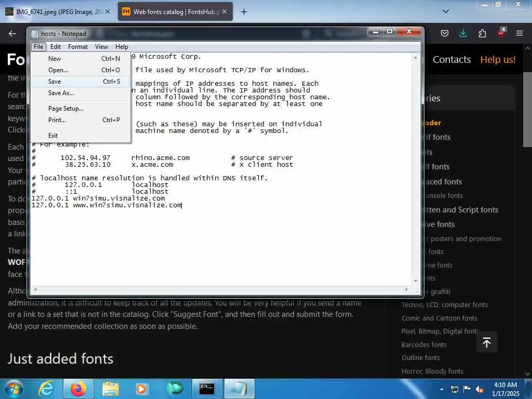
Task: Click Save in the Notepad File menu
Action: coord(81,82)
